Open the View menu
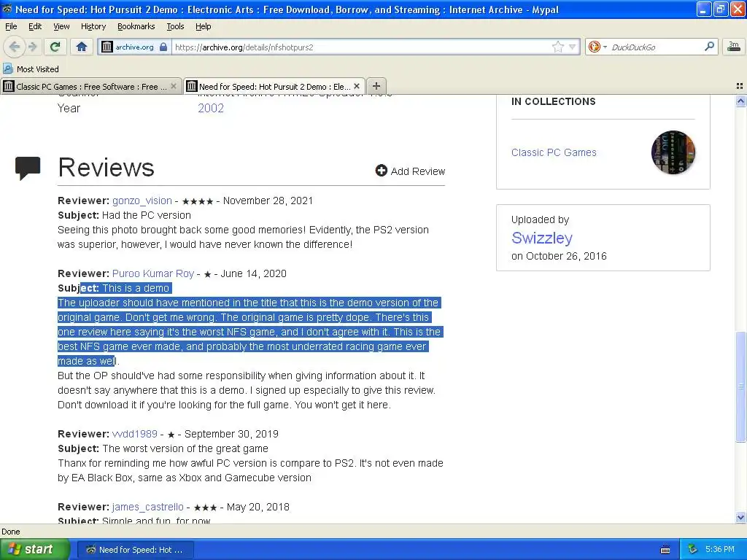Screen dimensions: 747x560 tap(61, 26)
